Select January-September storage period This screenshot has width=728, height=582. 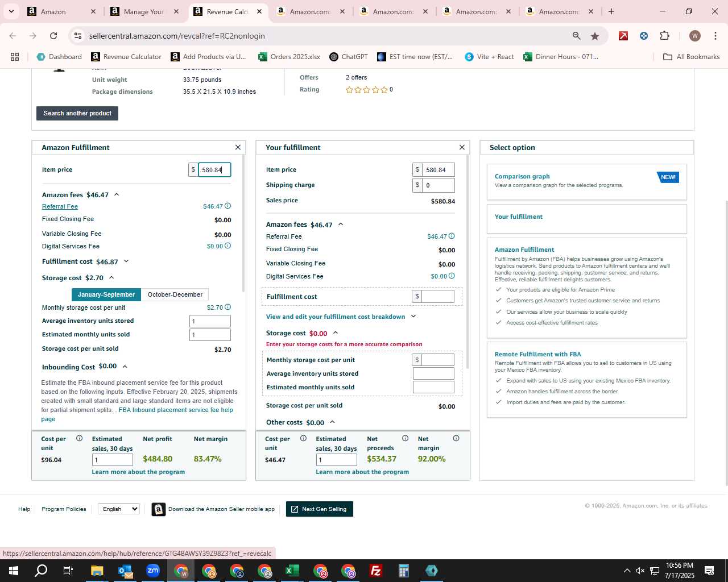(106, 294)
